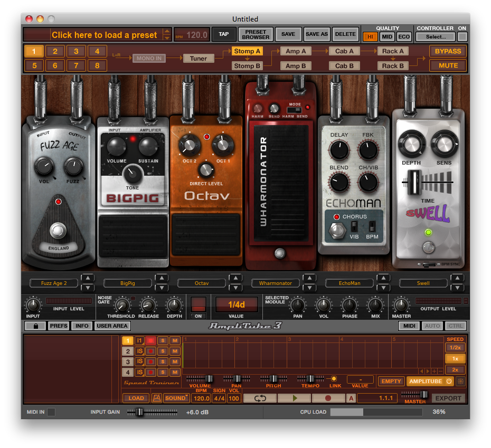Viewport: 491px width, 448px height.
Task: Open the Tuner module
Action: [x=198, y=59]
